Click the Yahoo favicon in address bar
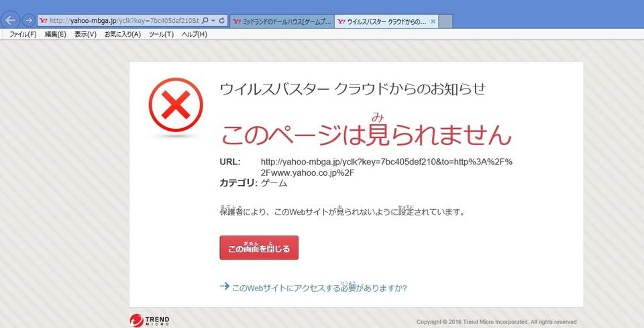The width and height of the screenshot is (644, 328). 44,21
